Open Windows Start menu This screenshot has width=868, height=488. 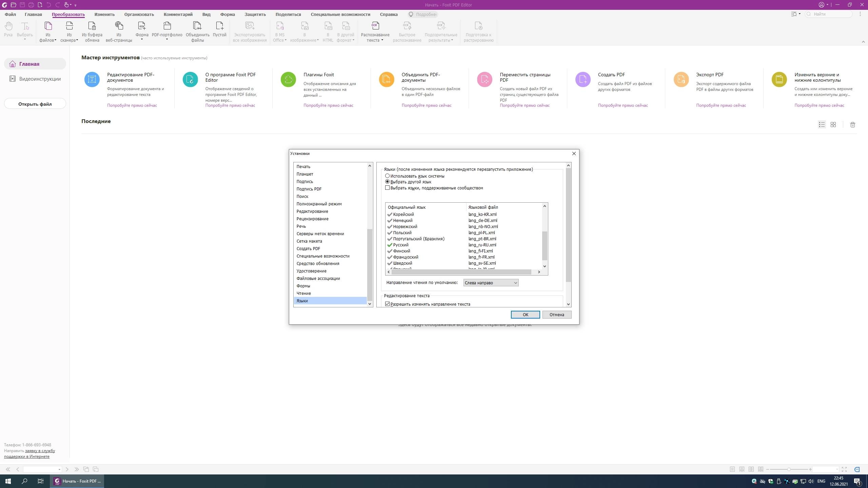[8, 481]
